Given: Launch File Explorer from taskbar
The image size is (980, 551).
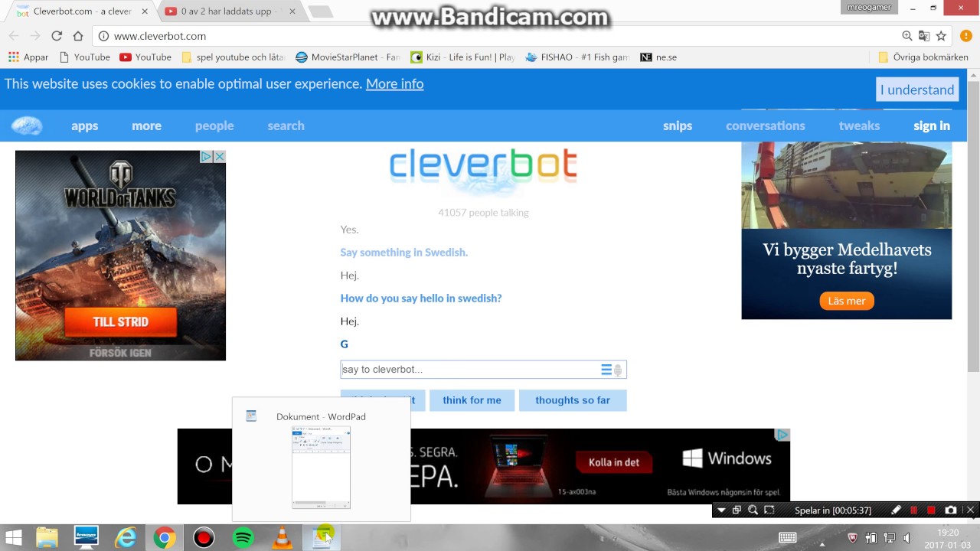Looking at the screenshot, I should click(x=47, y=538).
